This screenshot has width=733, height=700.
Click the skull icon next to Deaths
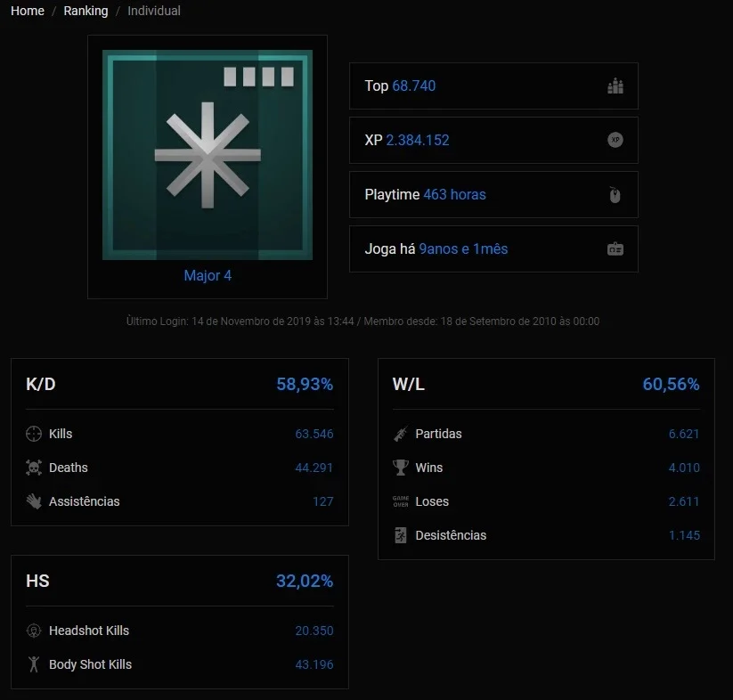tap(34, 468)
